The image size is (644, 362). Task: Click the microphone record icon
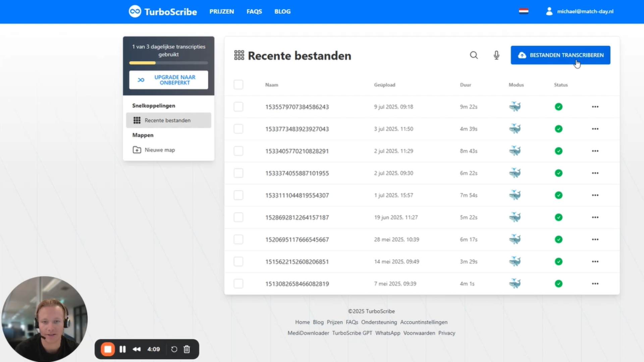(496, 55)
